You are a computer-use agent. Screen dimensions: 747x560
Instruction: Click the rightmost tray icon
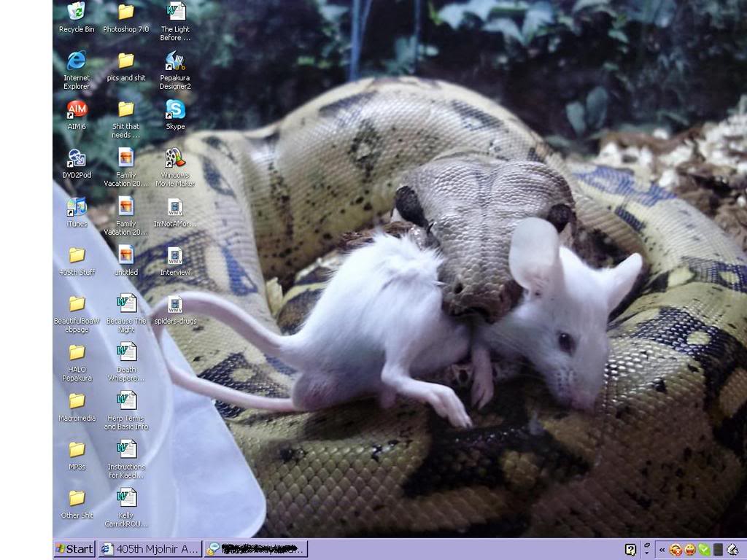click(732, 550)
